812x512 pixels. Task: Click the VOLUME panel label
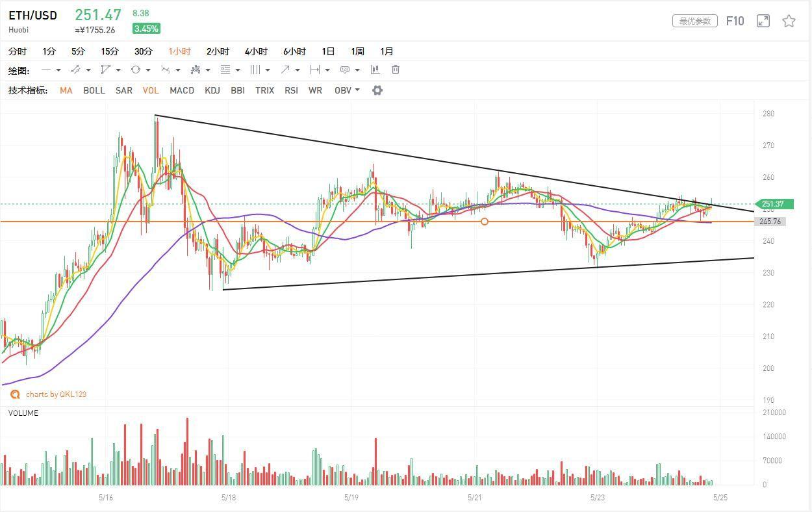23,413
